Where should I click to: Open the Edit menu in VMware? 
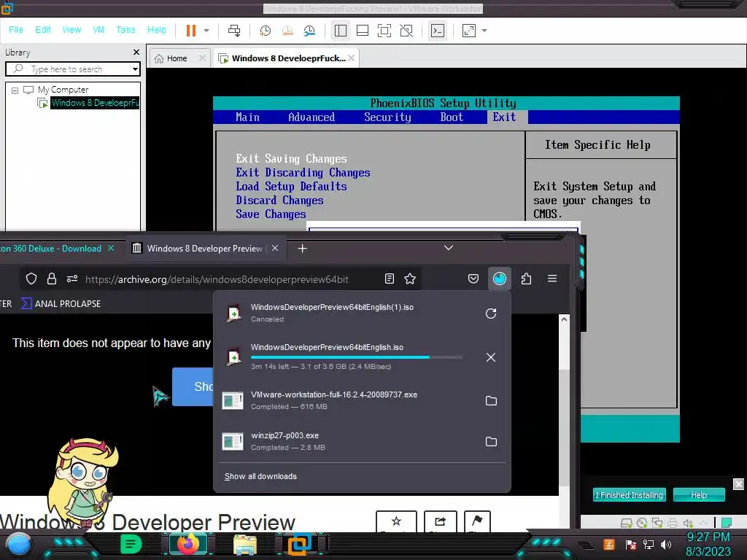point(43,29)
